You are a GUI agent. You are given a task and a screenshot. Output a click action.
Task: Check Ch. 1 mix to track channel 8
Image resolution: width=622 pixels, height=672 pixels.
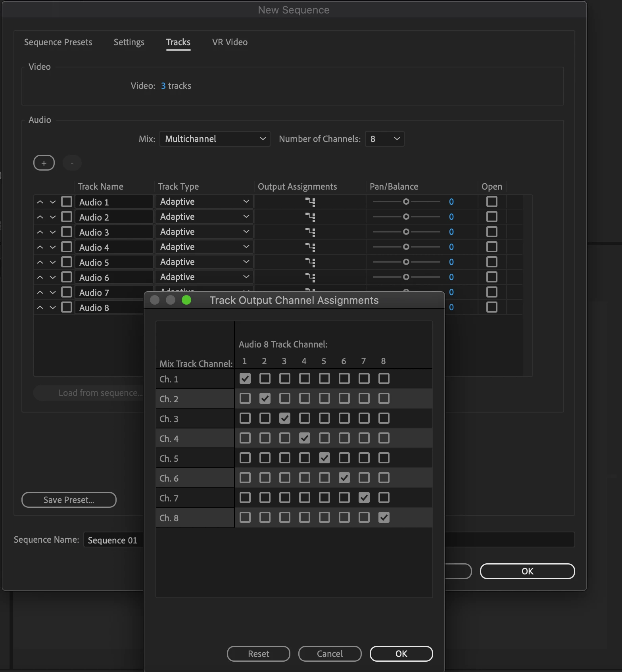[384, 378]
